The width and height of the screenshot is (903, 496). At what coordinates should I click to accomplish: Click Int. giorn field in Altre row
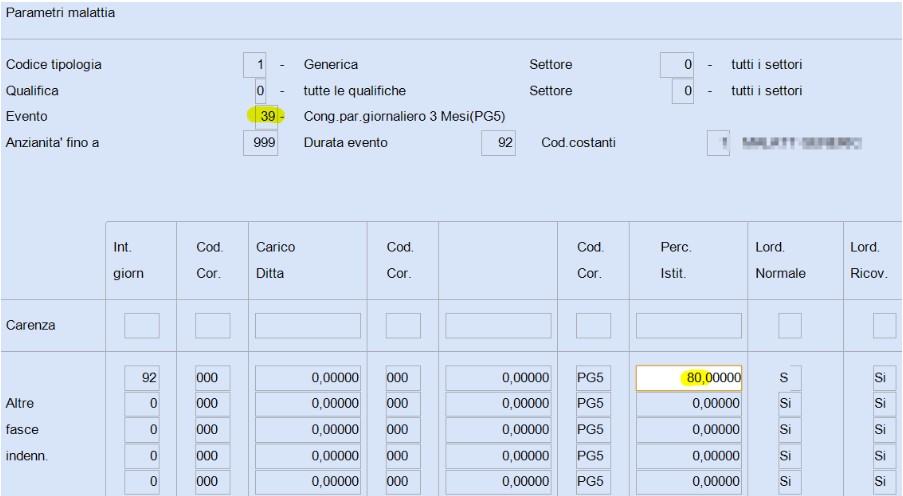[x=142, y=404]
